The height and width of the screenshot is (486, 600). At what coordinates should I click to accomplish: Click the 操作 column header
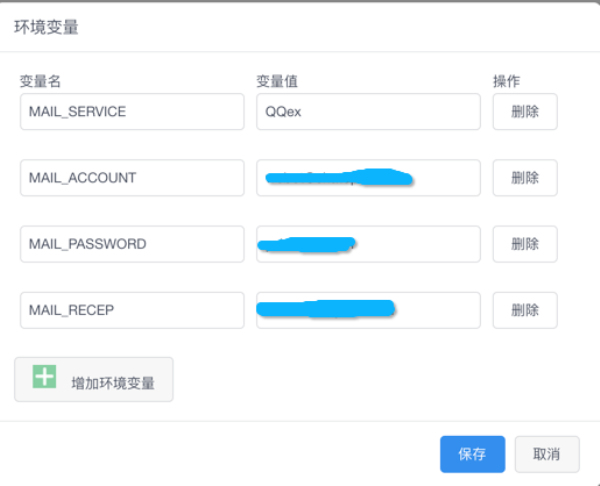click(506, 81)
